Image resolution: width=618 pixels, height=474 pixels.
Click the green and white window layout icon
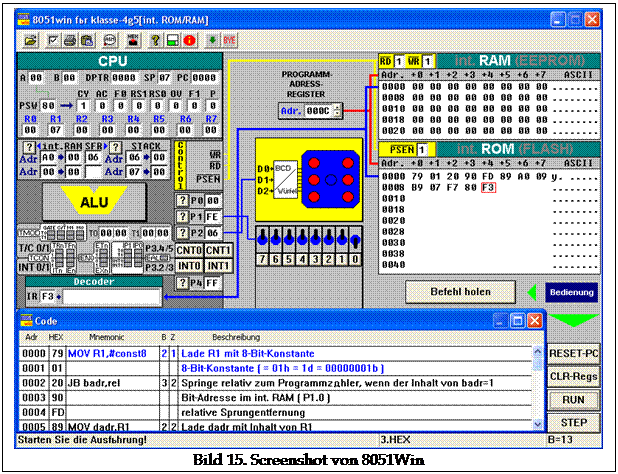[172, 40]
